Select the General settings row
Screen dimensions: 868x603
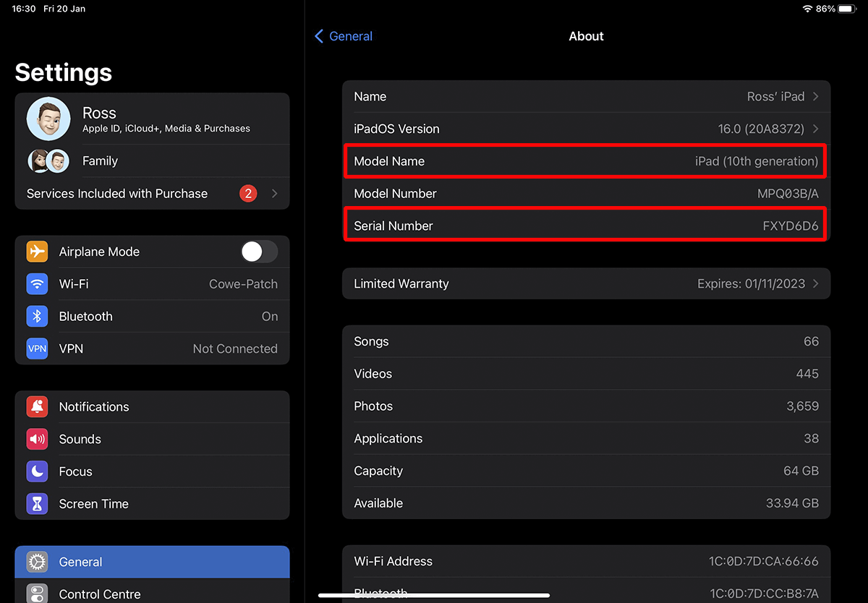coord(152,562)
